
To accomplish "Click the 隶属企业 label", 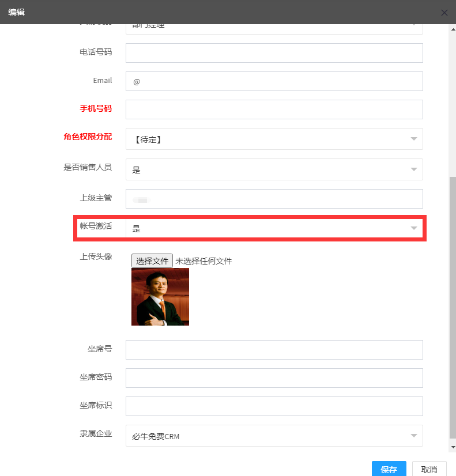I will pyautogui.click(x=96, y=433).
